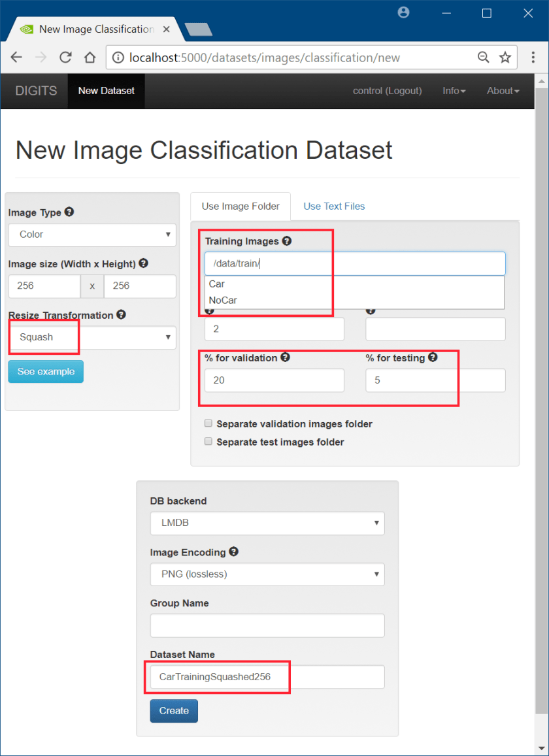Open the DB backend LMDB dropdown
Image resolution: width=549 pixels, height=756 pixels.
tap(267, 523)
